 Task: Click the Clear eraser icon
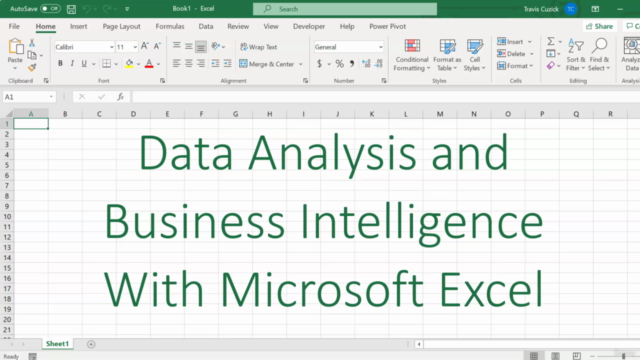coord(551,65)
